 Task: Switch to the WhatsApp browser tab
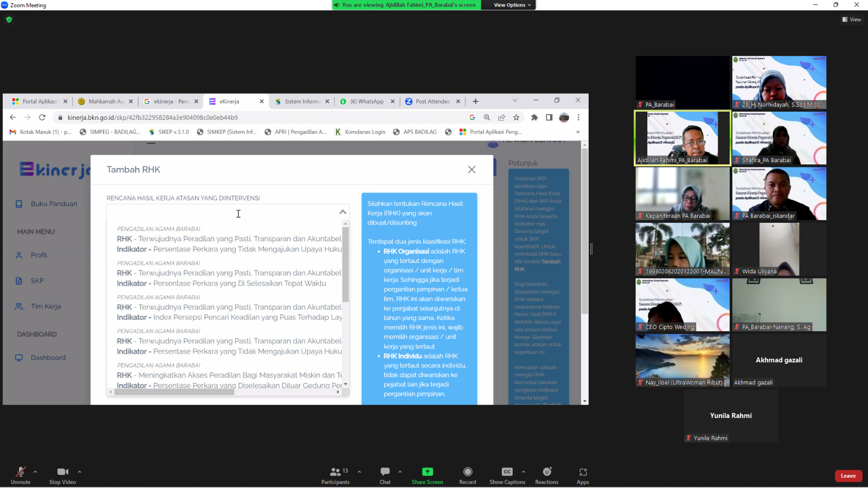coord(366,101)
